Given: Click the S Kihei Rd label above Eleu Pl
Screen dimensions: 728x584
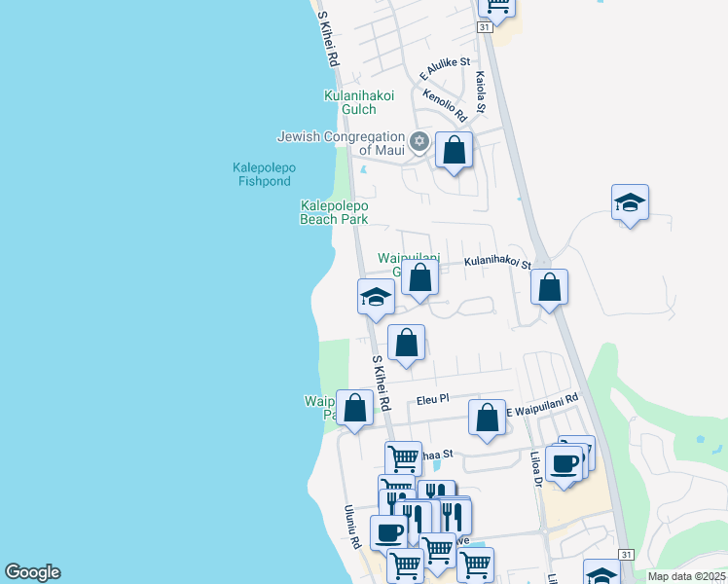Looking at the screenshot, I should (x=382, y=383).
